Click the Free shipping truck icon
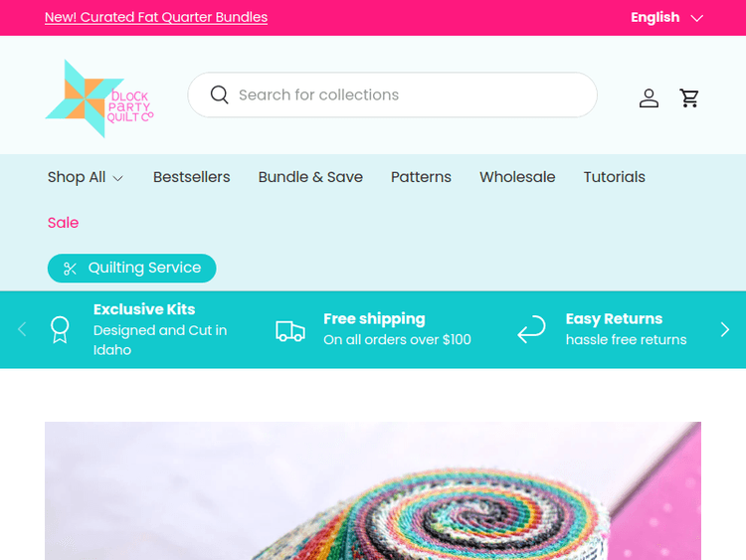 pos(290,330)
